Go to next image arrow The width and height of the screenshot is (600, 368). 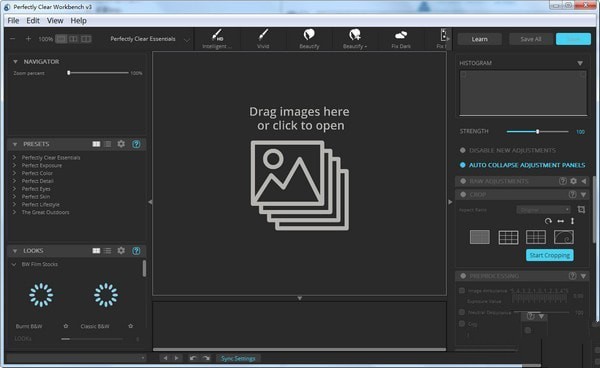pos(176,358)
